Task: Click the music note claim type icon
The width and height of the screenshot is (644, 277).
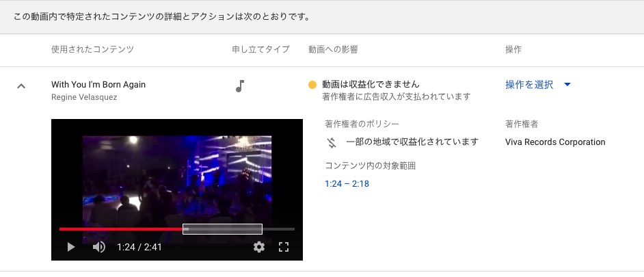Action: pyautogui.click(x=240, y=86)
